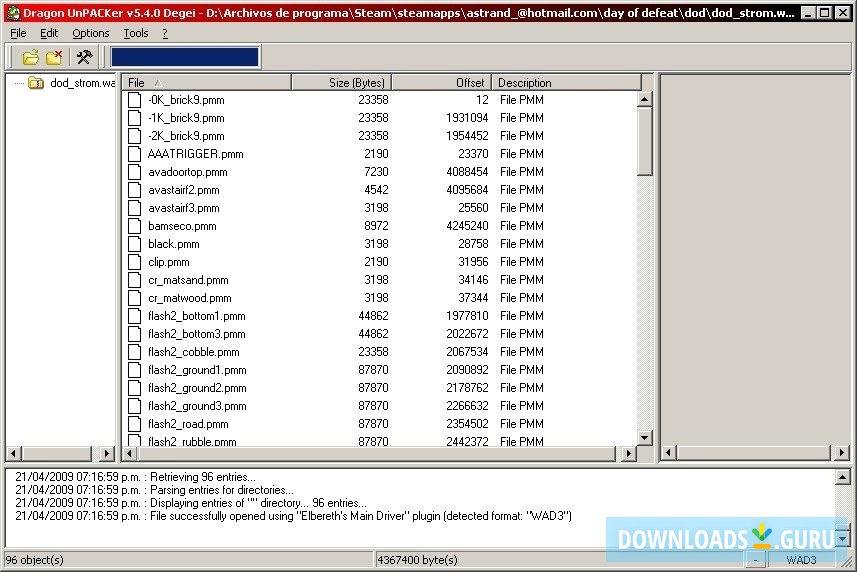Image resolution: width=857 pixels, height=572 pixels.
Task: Select file flash2_ground2.pmm
Action: pos(197,388)
